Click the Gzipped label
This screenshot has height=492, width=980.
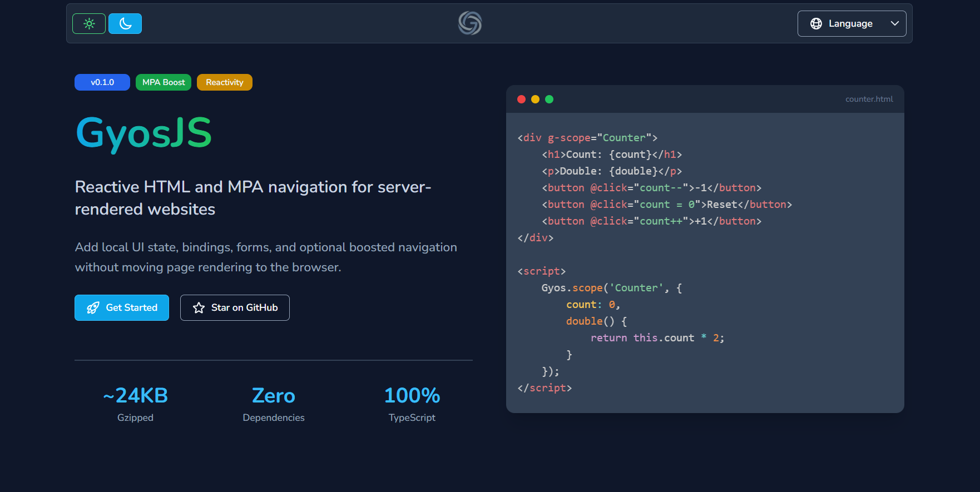(x=135, y=418)
